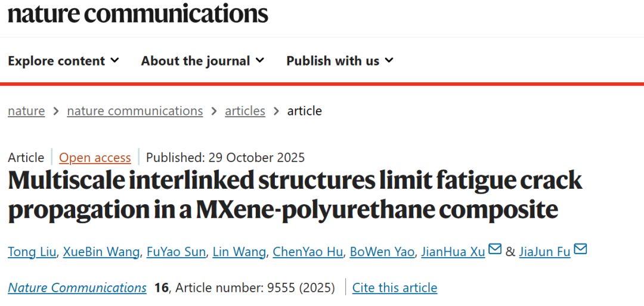Open author ChenYao Hu's info
644x306 pixels.
tap(308, 252)
